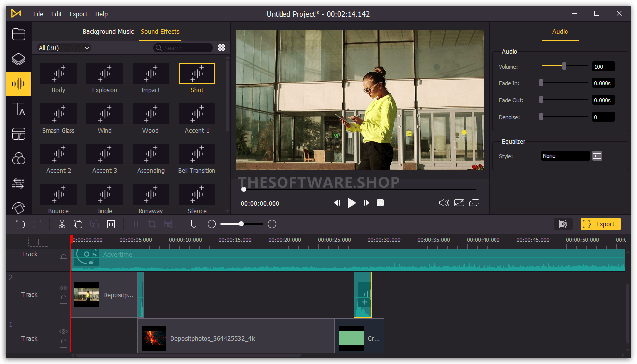Screen dimensions: 637x364
Task: Click the Copy clip icon in the timeline toolbar
Action: coord(78,224)
